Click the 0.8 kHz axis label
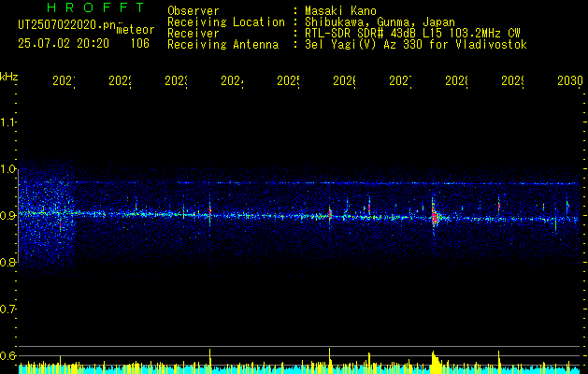 (x=7, y=262)
